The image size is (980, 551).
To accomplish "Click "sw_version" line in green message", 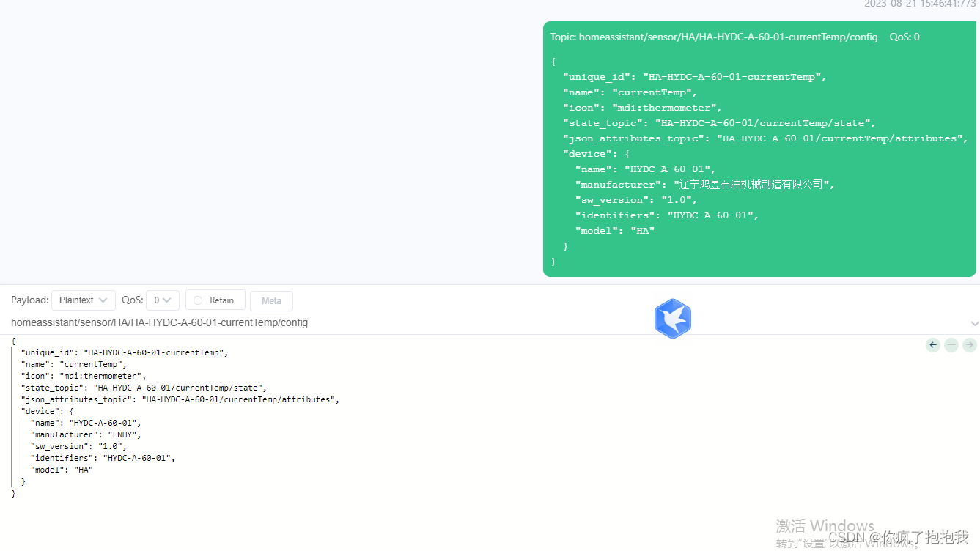I will point(636,200).
